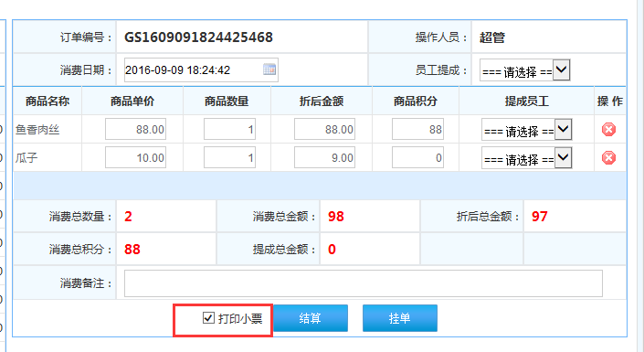Image resolution: width=644 pixels, height=352 pixels.
Task: Click operator name 超管
Action: [x=492, y=37]
